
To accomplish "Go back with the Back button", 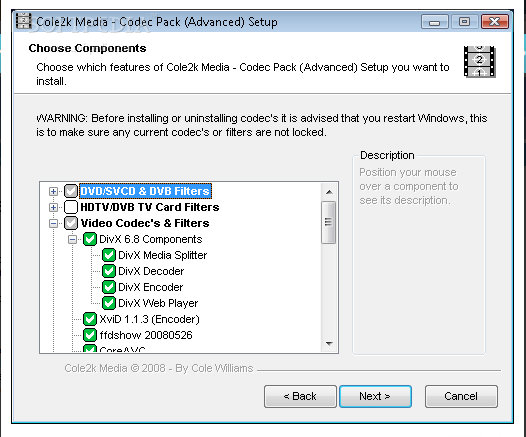I will (300, 396).
